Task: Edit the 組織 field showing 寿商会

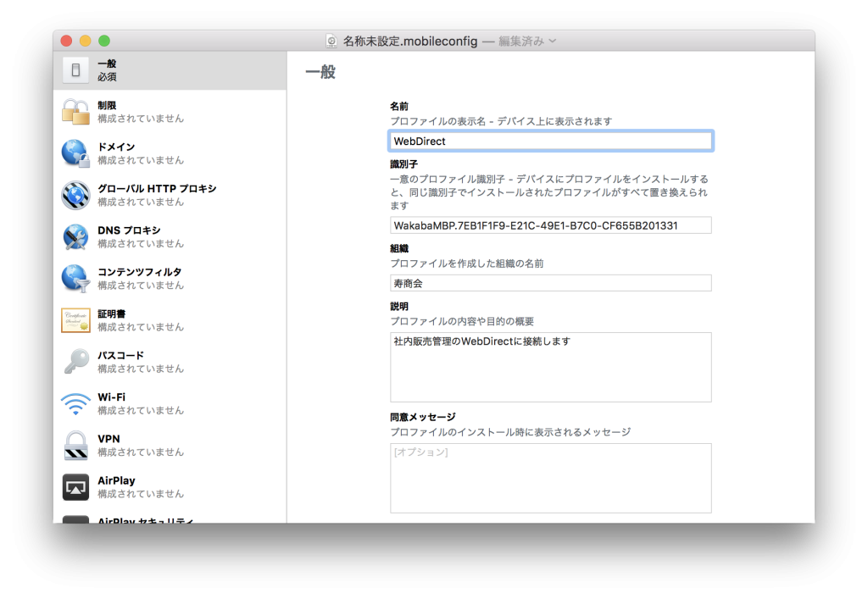Action: click(550, 282)
